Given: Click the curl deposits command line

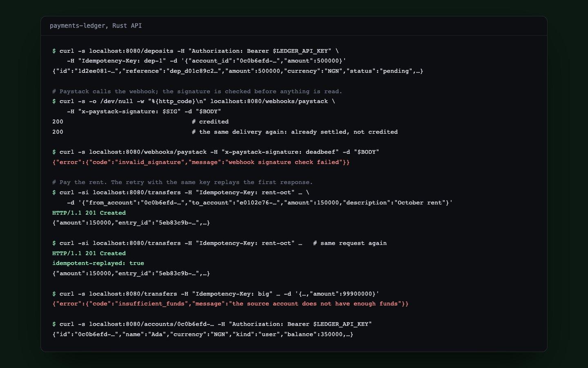Looking at the screenshot, I should tap(196, 51).
